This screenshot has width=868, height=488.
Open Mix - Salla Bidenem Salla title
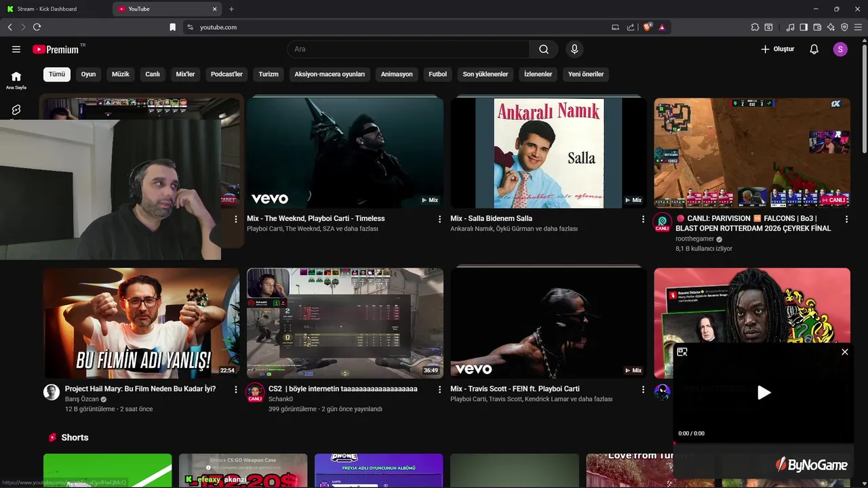point(491,218)
